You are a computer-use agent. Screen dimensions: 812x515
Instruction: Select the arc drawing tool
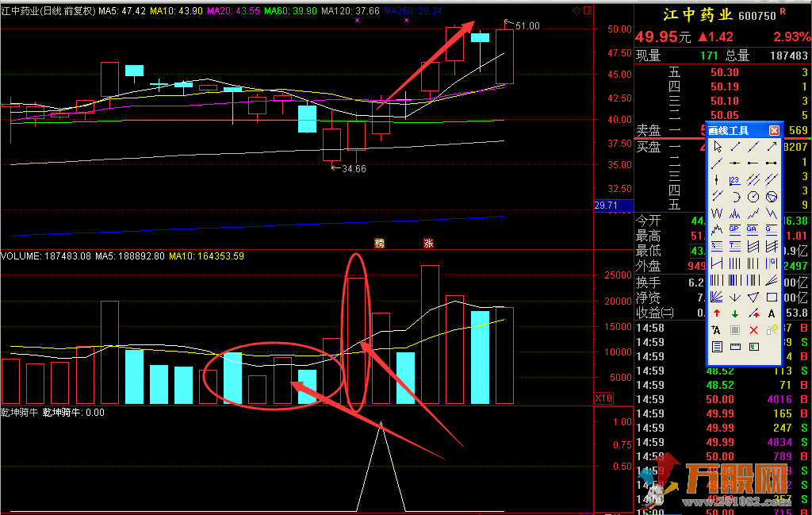click(735, 196)
